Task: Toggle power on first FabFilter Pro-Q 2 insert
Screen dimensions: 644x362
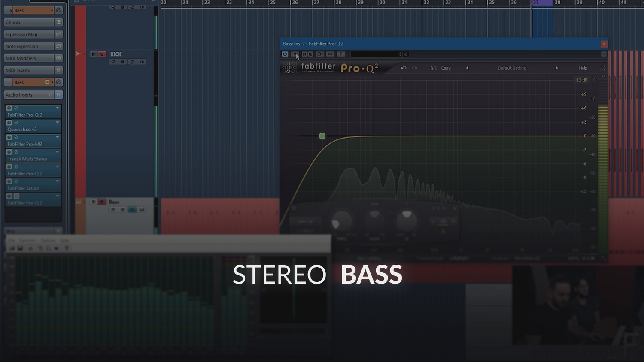Action: pos(9,108)
